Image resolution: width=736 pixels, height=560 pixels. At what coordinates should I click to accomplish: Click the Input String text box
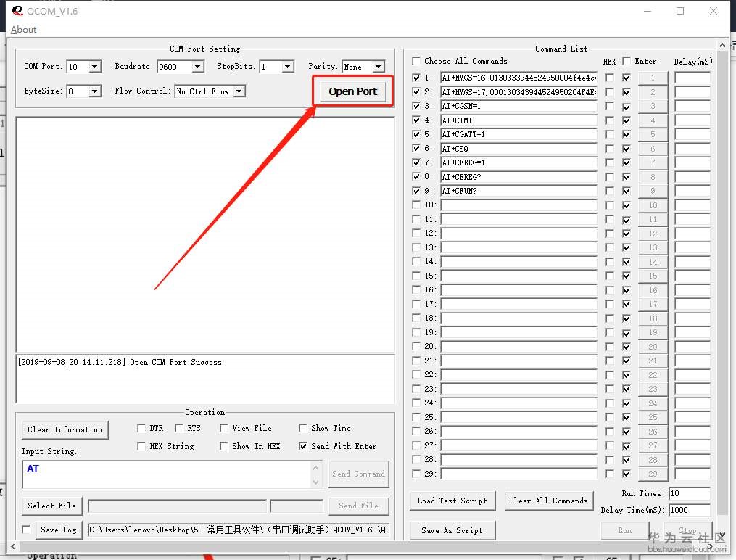click(x=167, y=474)
